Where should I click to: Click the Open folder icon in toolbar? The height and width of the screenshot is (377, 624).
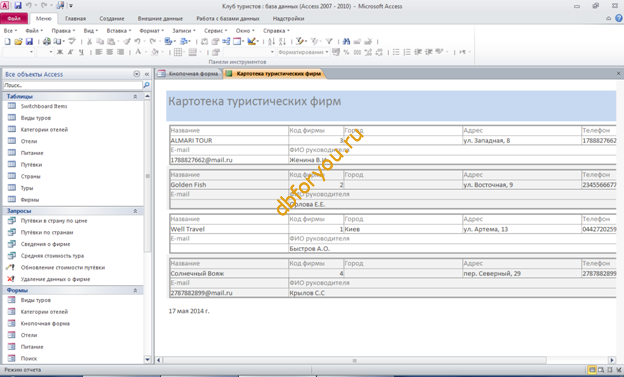click(x=18, y=41)
